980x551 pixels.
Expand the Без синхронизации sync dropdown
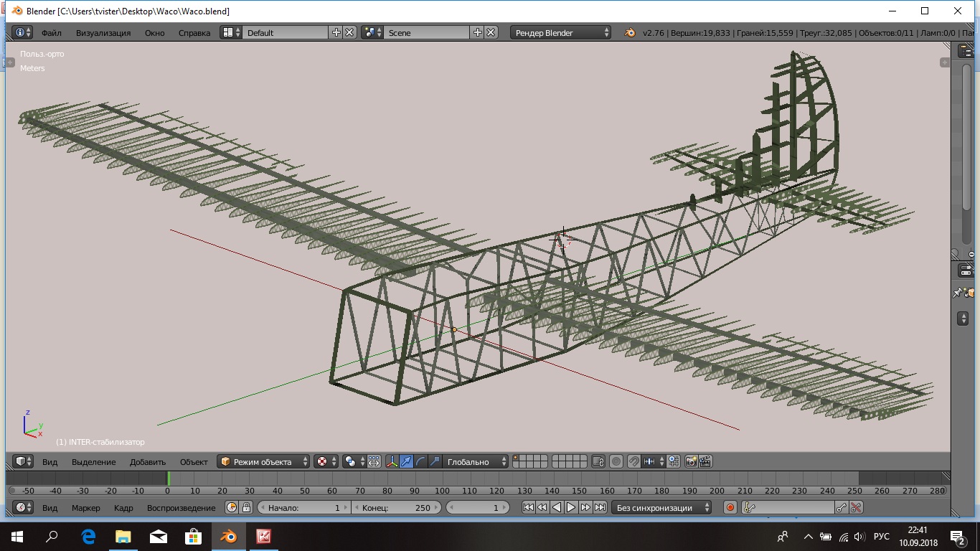tap(661, 507)
